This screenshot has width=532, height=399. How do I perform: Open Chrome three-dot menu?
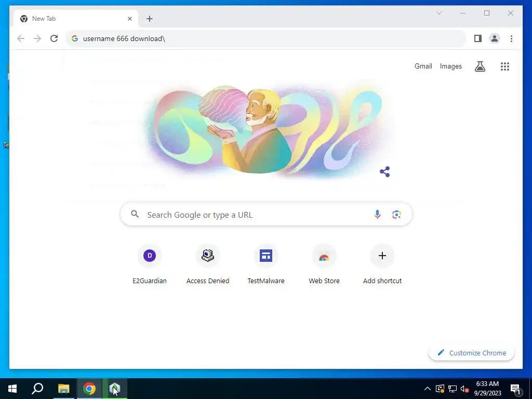tap(511, 38)
